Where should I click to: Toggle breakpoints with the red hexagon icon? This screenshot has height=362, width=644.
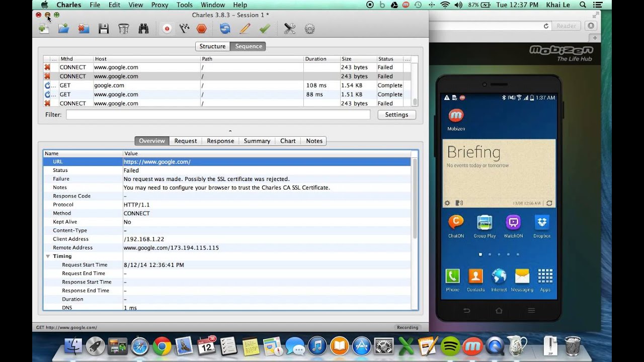[201, 29]
